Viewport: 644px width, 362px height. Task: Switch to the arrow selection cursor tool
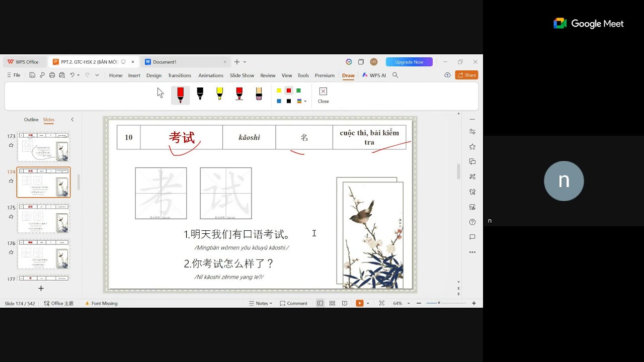[x=160, y=93]
